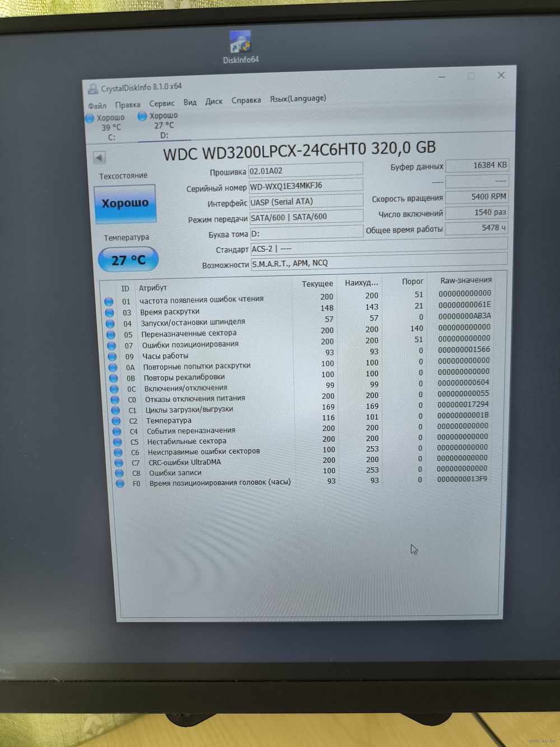
Task: Open the Файл menu
Action: pyautogui.click(x=97, y=106)
